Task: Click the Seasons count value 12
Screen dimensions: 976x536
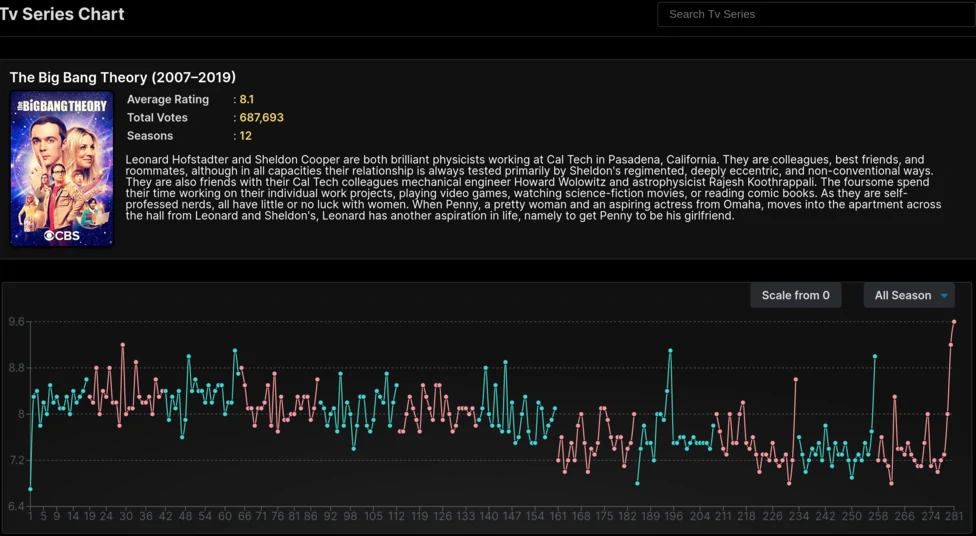Action: (x=245, y=136)
